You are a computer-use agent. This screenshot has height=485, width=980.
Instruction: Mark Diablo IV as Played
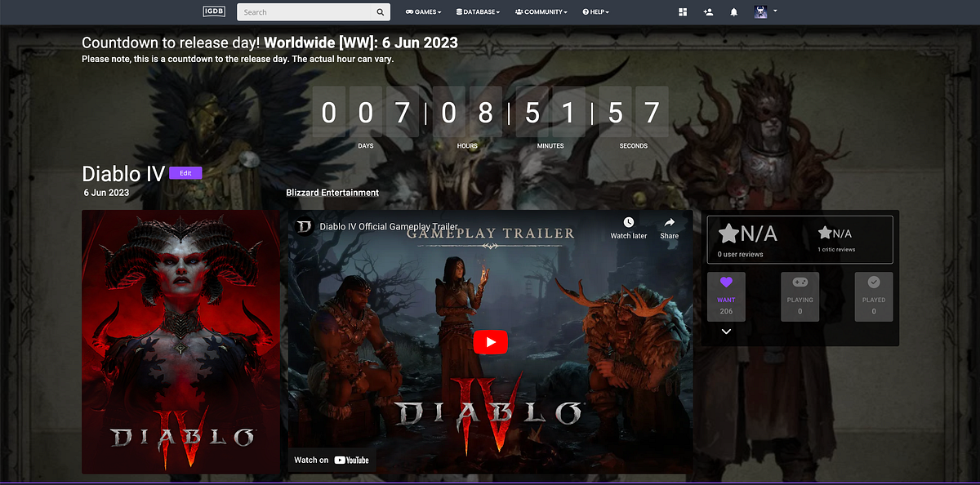873,296
